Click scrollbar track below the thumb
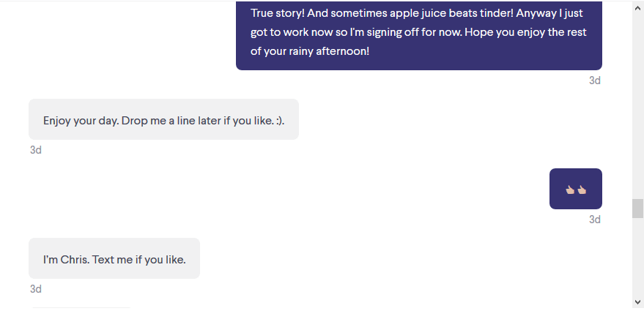Image resolution: width=644 pixels, height=311 pixels. coord(638,258)
